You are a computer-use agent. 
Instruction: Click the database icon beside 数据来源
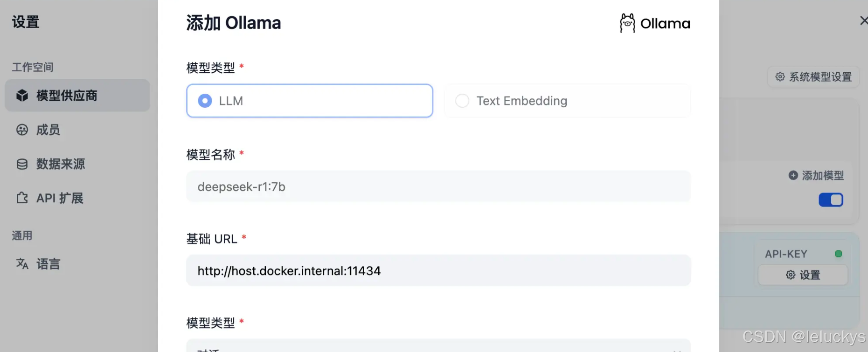[22, 164]
